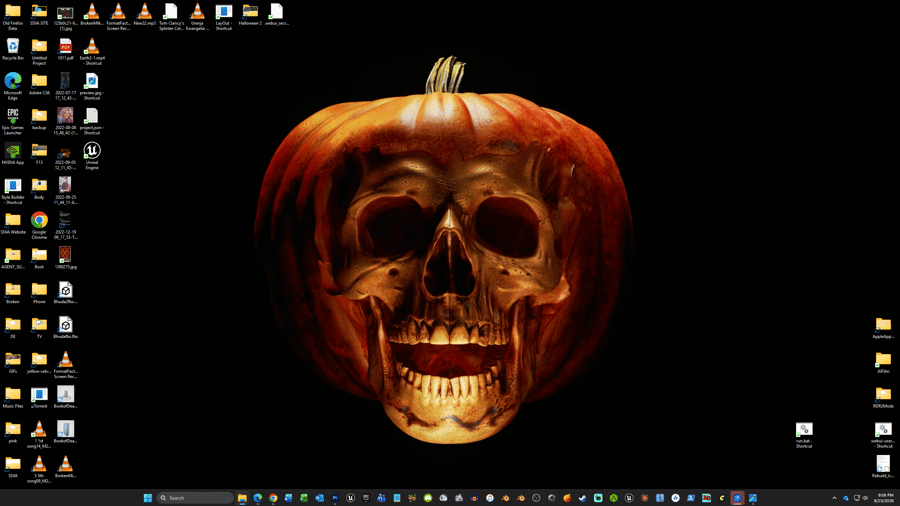Open the TV folder
The height and width of the screenshot is (506, 900).
[x=39, y=328]
